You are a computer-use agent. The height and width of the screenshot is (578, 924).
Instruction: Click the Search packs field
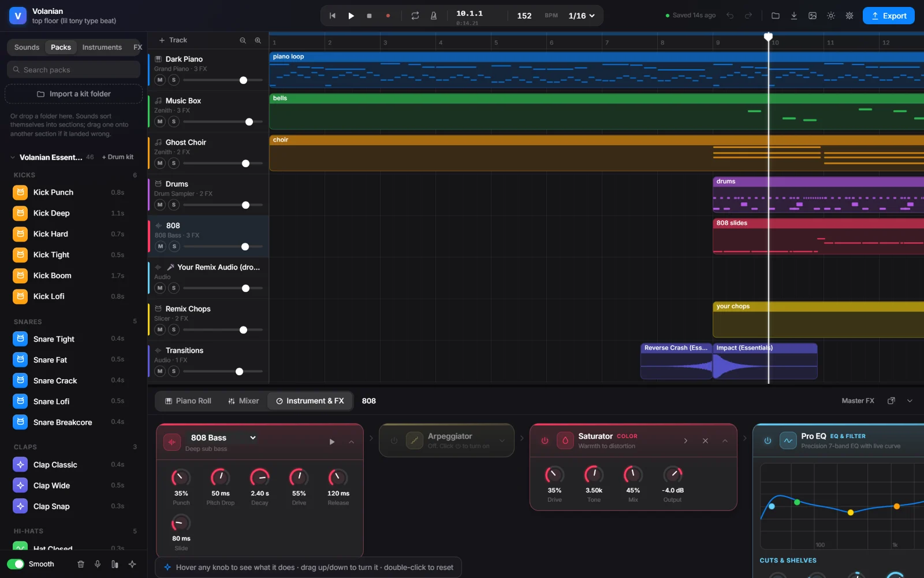click(74, 69)
